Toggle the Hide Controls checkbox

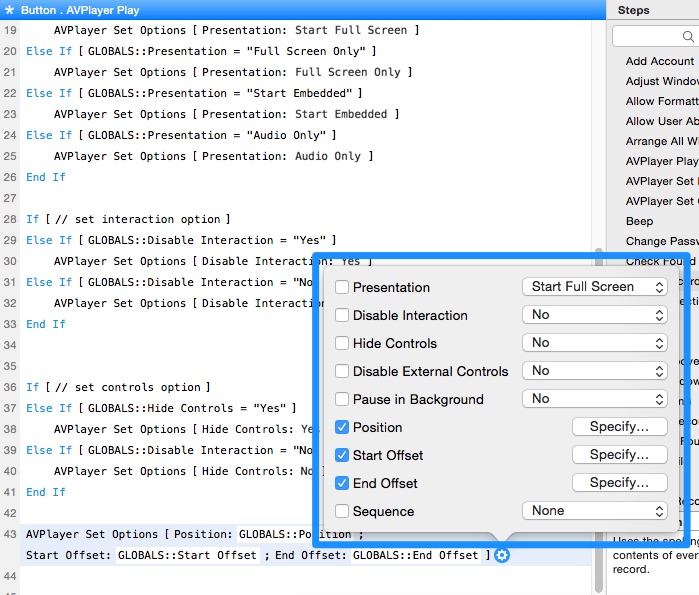(x=342, y=343)
